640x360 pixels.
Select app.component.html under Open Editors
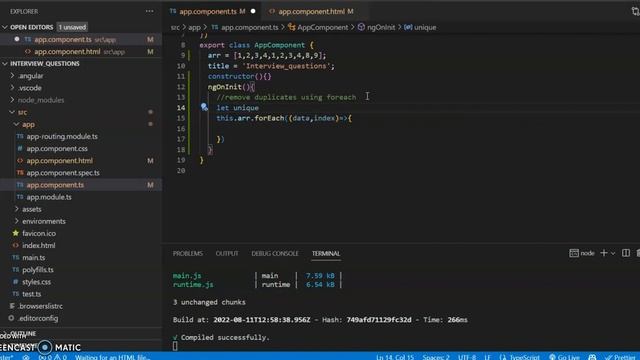click(x=67, y=52)
